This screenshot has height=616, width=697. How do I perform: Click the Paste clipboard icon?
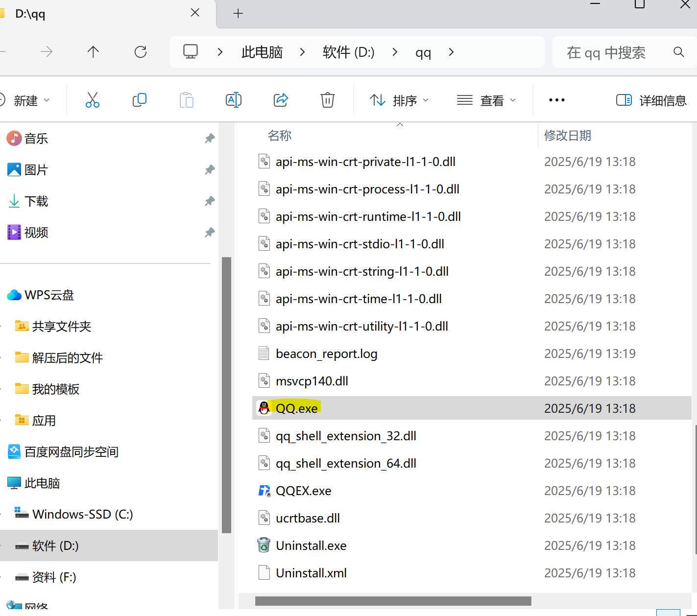[187, 100]
